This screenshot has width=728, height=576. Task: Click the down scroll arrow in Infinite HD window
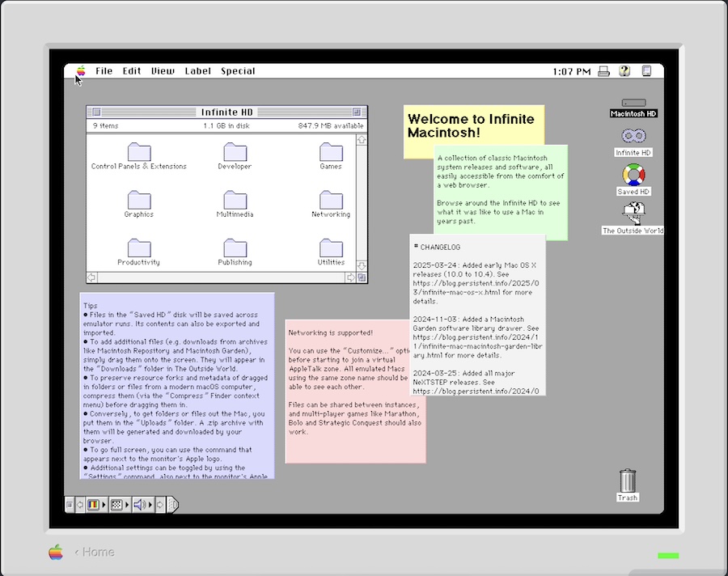(x=362, y=266)
